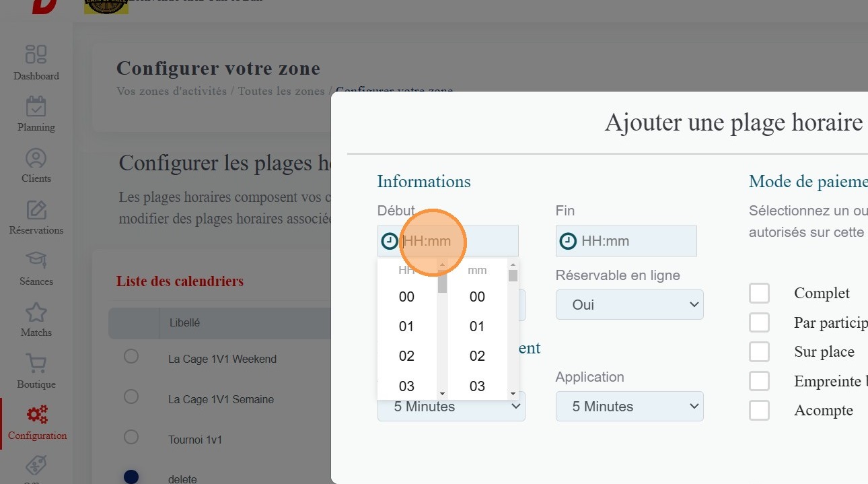Screen dimensions: 868x484
Task: Check the Acompte payment option
Action: click(759, 411)
